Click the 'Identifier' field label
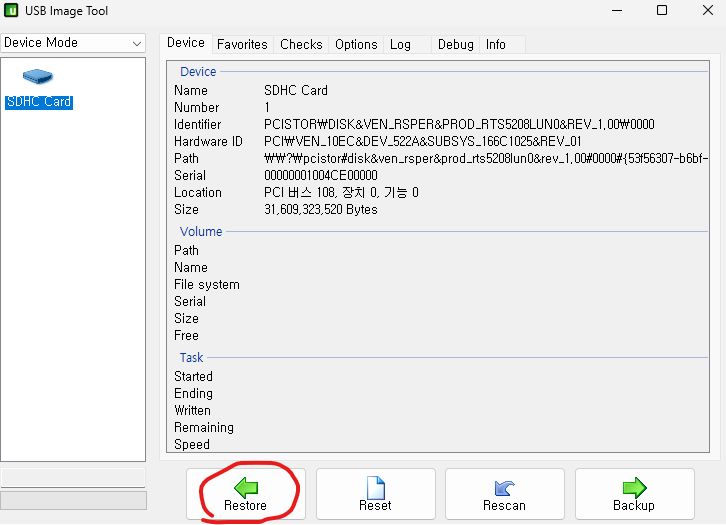This screenshot has width=726, height=525. [x=198, y=125]
